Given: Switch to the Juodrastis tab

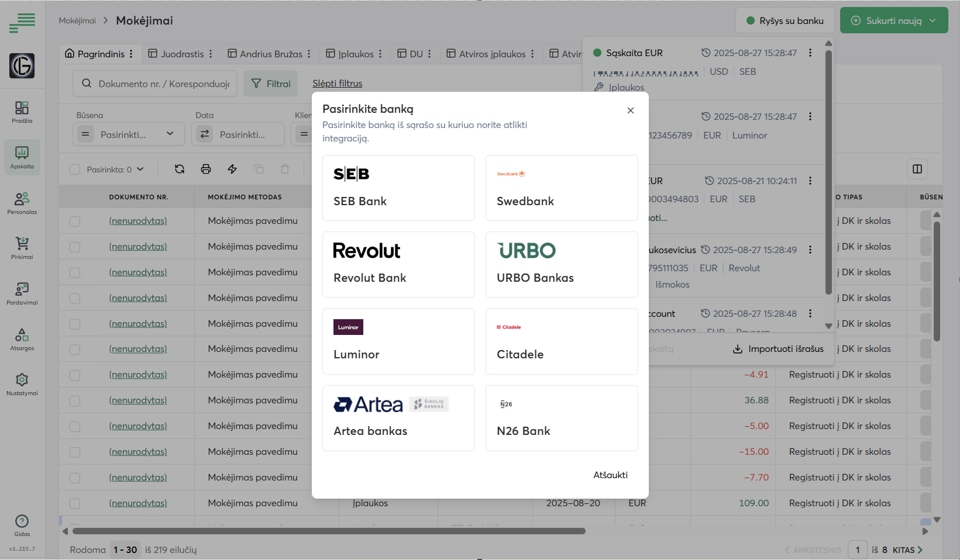Looking at the screenshot, I should point(181,54).
